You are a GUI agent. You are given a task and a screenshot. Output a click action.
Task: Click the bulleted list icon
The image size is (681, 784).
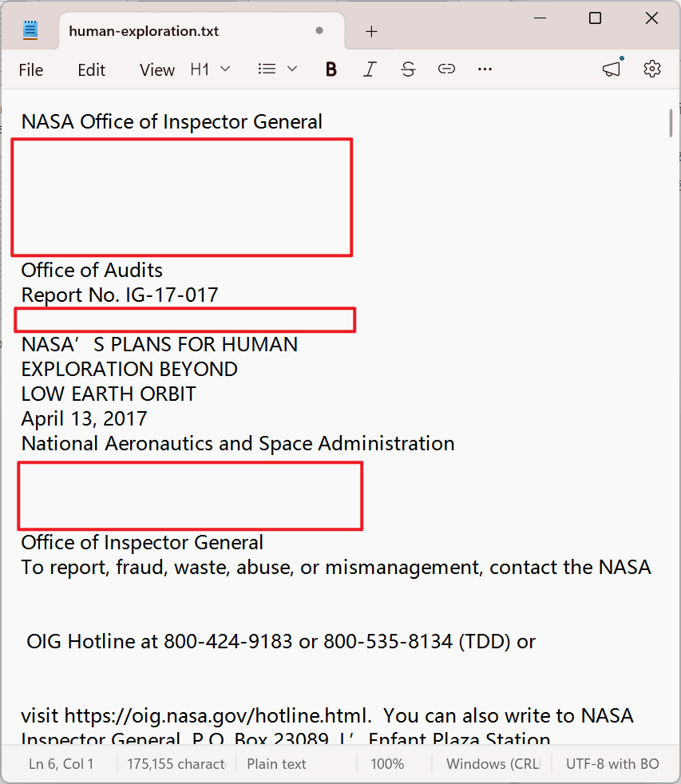267,69
